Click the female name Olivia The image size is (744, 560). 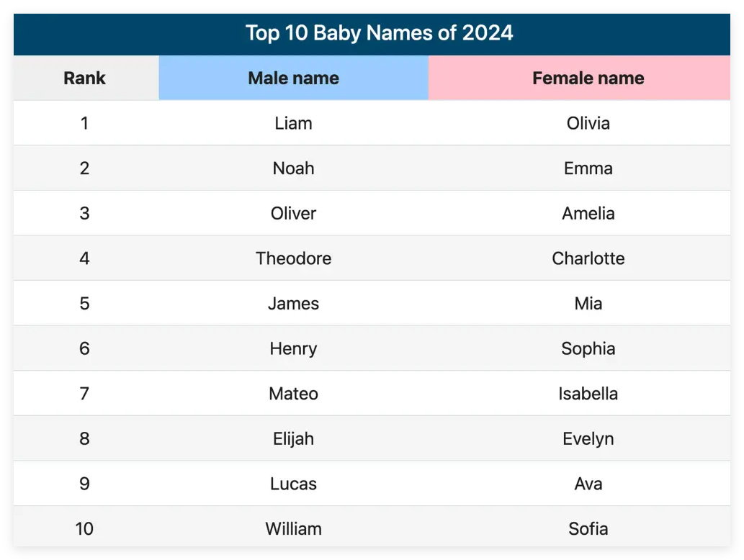pos(588,123)
